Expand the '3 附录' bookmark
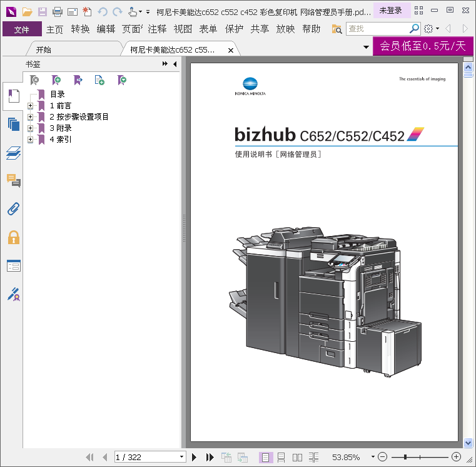 [x=30, y=128]
